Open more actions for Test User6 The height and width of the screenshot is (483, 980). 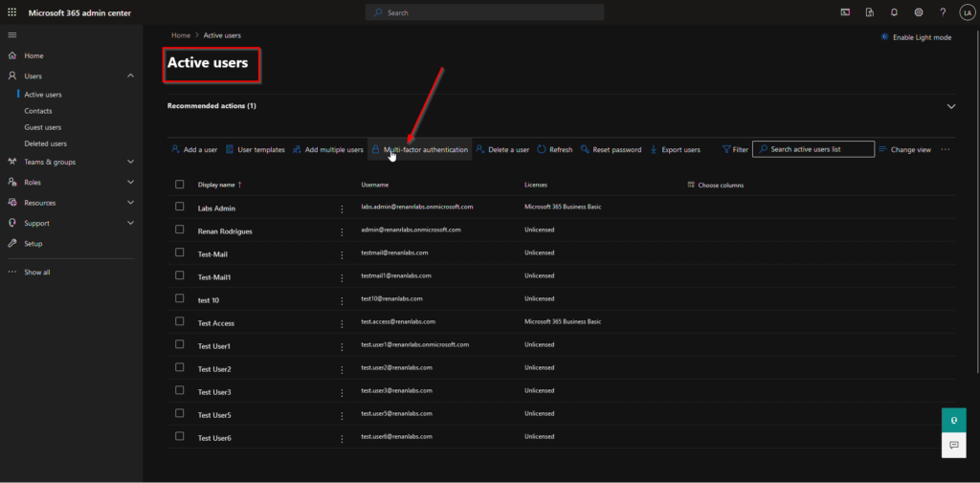click(x=342, y=439)
